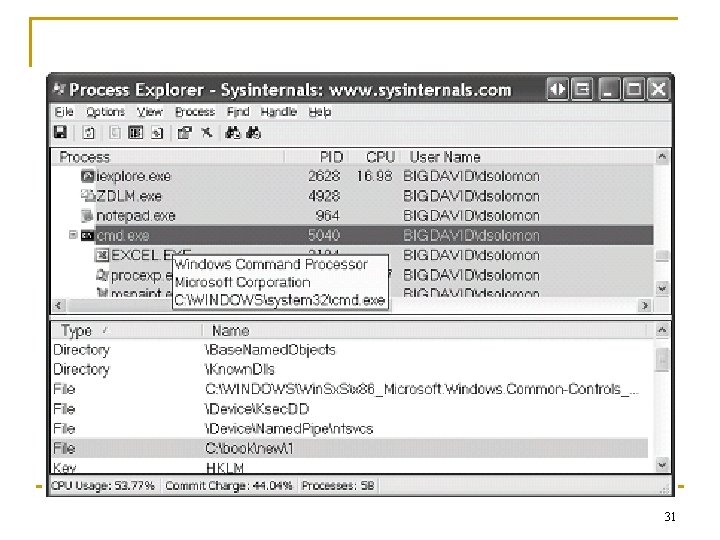Select the \BaseNamedObjects directory handle
The image size is (720, 540).
(x=350, y=350)
